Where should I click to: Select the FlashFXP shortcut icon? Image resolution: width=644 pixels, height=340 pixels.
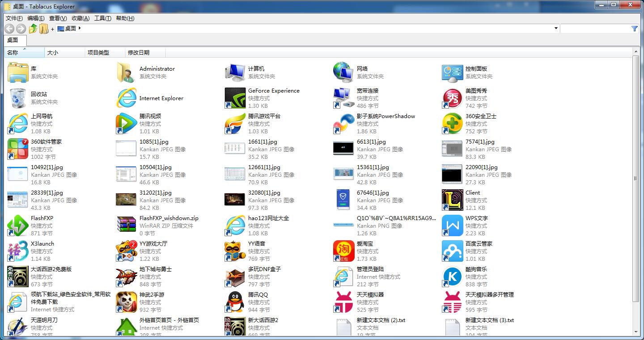click(x=18, y=225)
